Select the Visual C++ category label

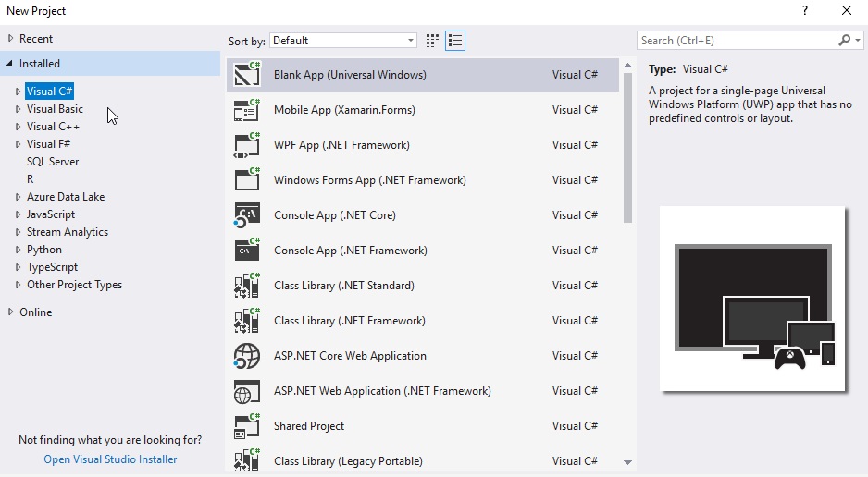[53, 127]
